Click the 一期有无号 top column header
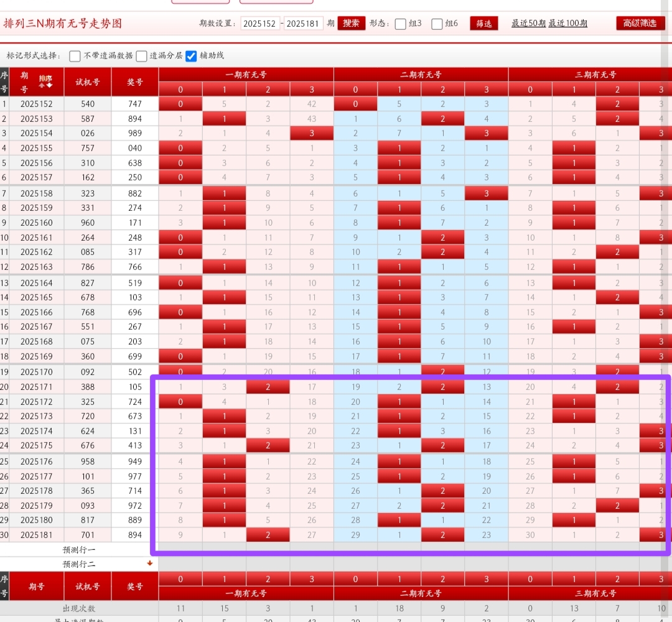The height and width of the screenshot is (622, 672). tap(246, 75)
